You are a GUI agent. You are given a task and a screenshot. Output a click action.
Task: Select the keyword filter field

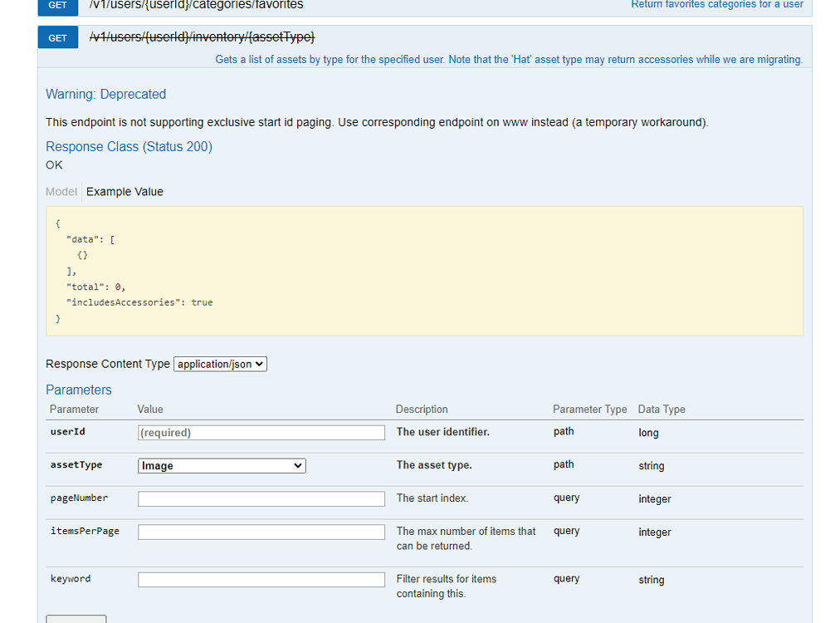(x=261, y=579)
